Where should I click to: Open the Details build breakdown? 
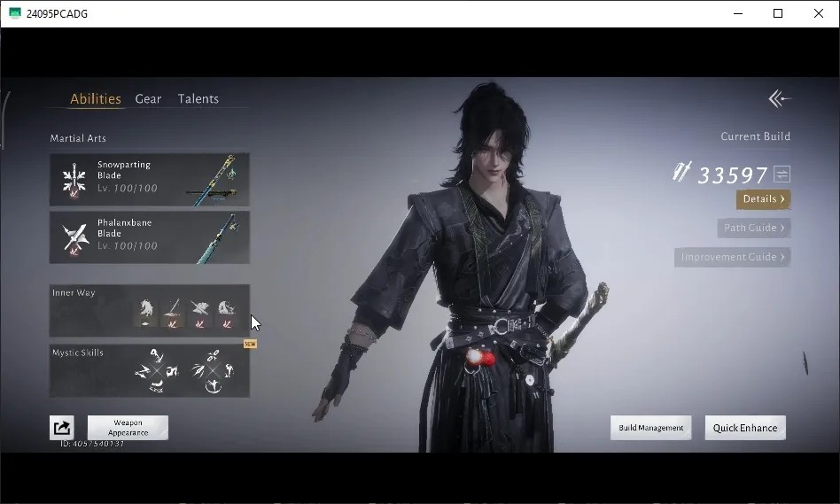tap(764, 199)
